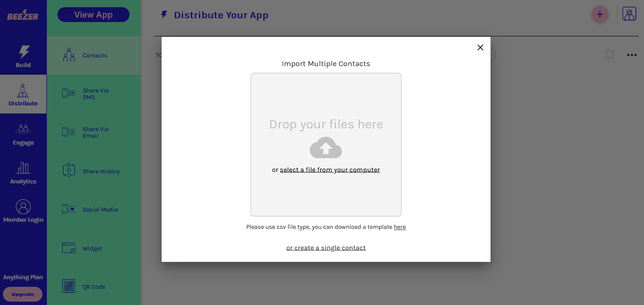This screenshot has width=644, height=305.
Task: Download the csv template via 'here' link
Action: tap(400, 227)
